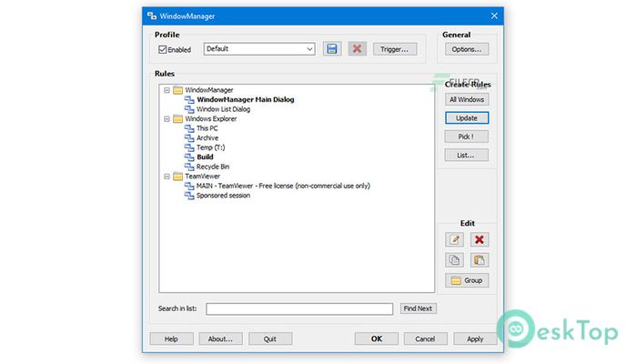Select Window List Dialog rule
The width and height of the screenshot is (637, 364).
(x=223, y=109)
